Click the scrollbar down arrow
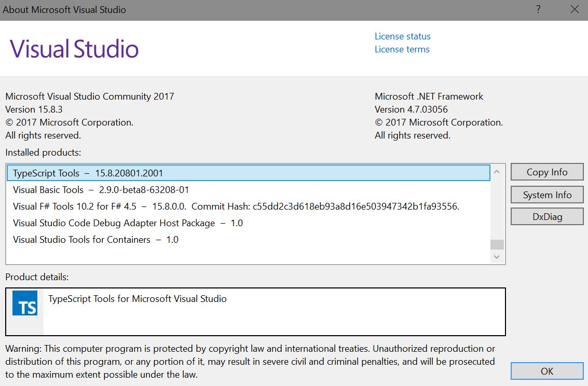The height and width of the screenshot is (386, 588). coord(497,256)
